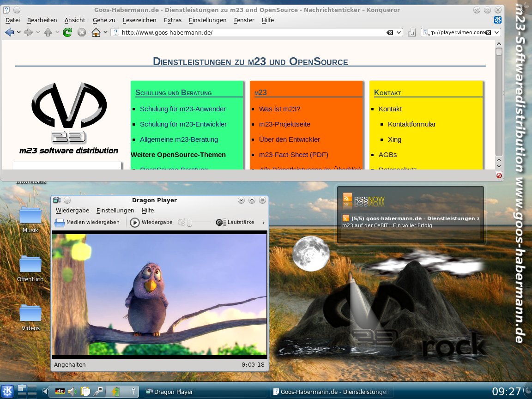
Task: Open the forward history dropdown arrow
Action: (x=38, y=32)
